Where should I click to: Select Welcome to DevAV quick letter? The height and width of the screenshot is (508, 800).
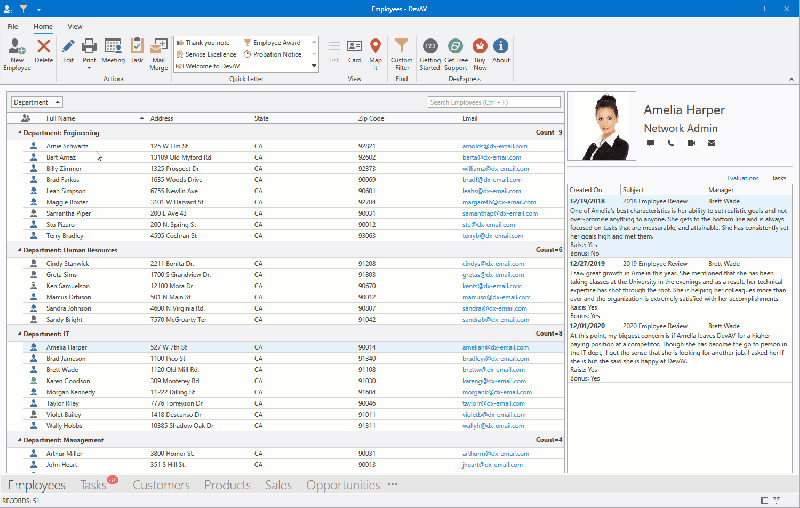point(208,66)
